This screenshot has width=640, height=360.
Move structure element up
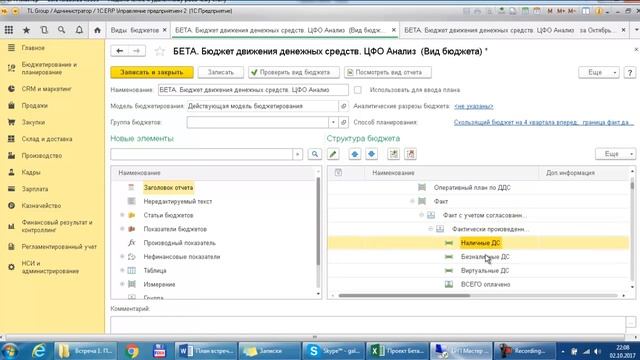tap(355, 154)
